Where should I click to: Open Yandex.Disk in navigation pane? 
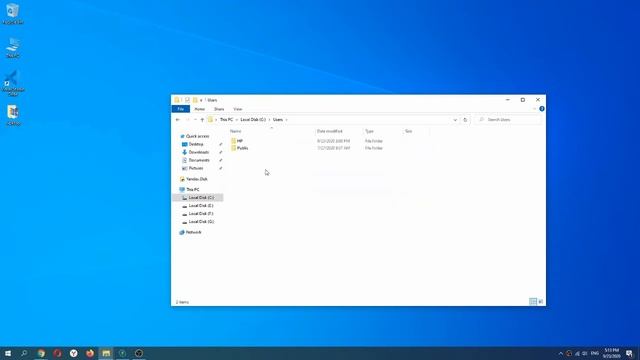[196, 179]
